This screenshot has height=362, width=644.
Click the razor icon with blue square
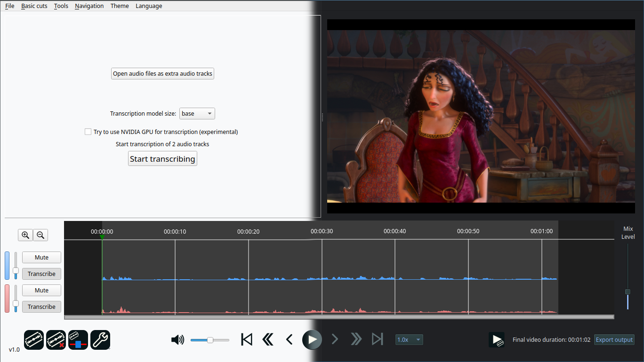(78, 339)
